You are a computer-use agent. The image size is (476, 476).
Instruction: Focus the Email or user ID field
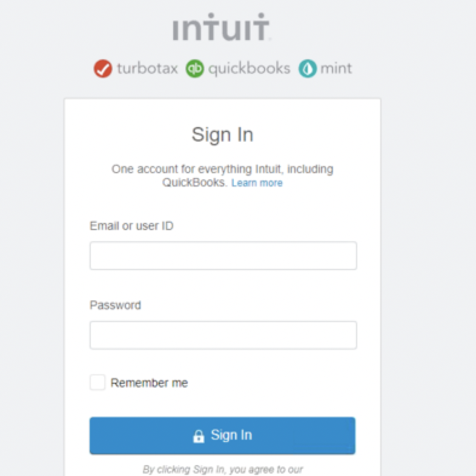pos(223,256)
